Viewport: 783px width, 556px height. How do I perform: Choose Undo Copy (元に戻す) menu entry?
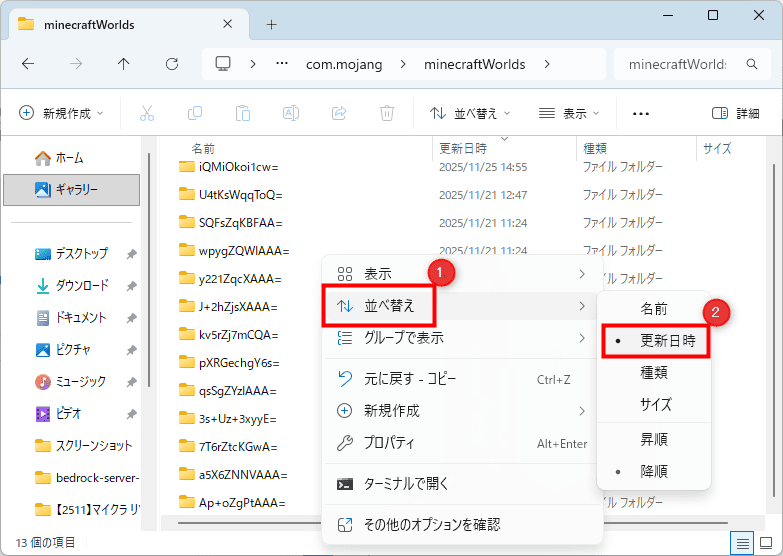[462, 379]
